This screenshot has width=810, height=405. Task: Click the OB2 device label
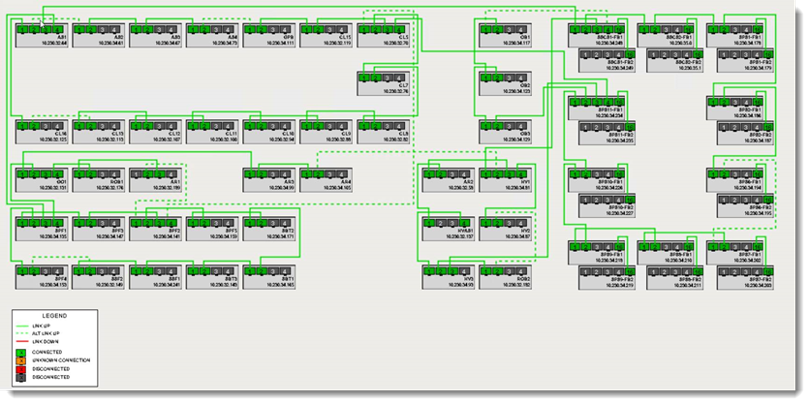[x=526, y=85]
